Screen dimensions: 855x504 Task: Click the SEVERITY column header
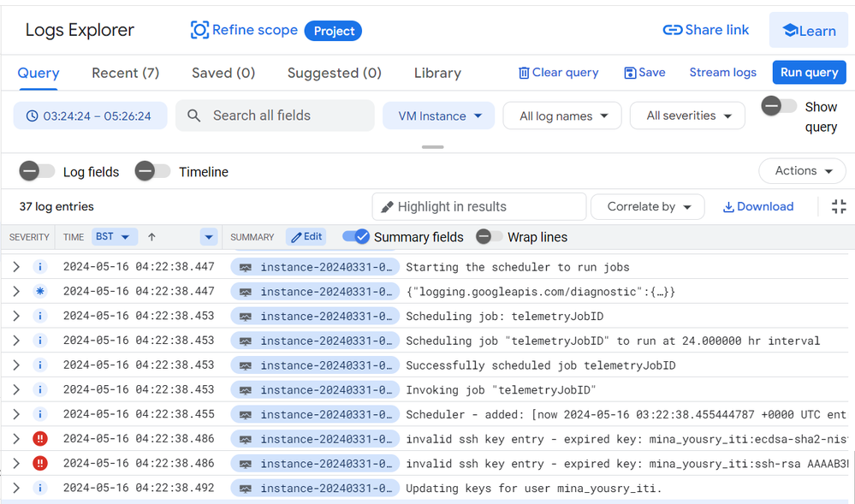click(29, 237)
